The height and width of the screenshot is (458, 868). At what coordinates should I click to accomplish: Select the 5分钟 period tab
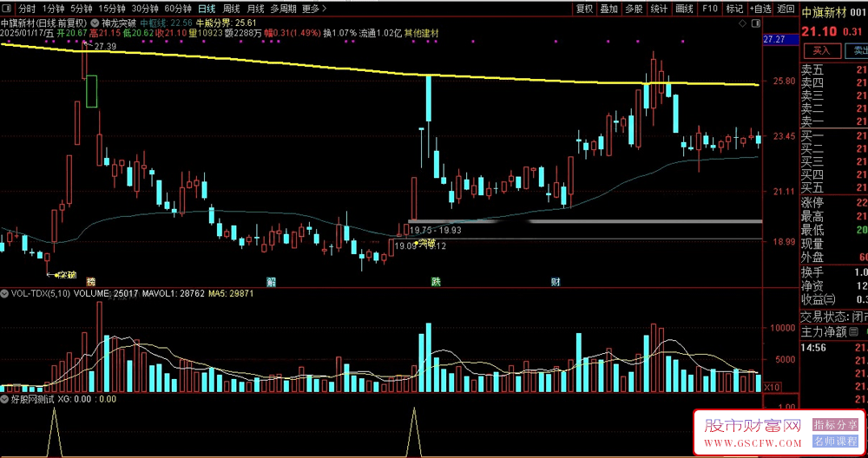tap(82, 9)
